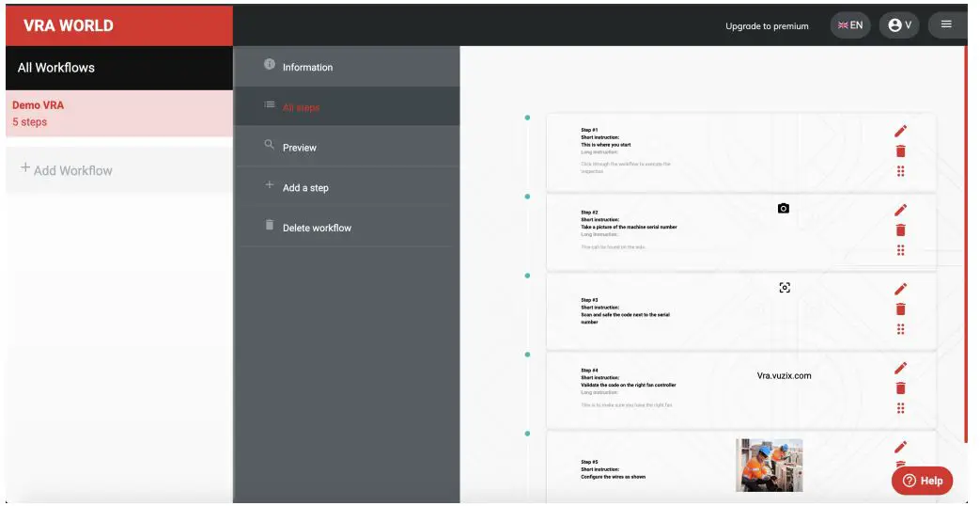Edit Step #3 with pencil icon
The height and width of the screenshot is (506, 980).
[900, 289]
